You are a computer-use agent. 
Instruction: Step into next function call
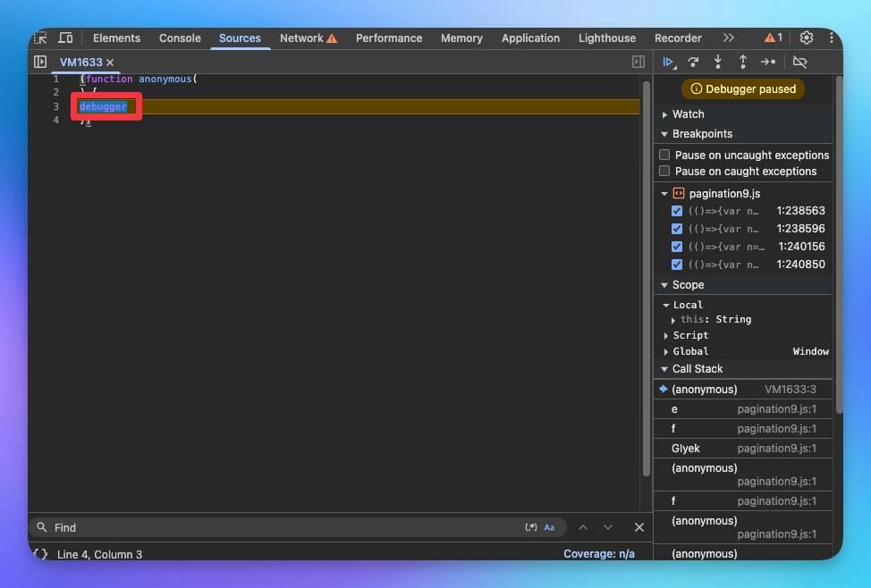point(718,62)
